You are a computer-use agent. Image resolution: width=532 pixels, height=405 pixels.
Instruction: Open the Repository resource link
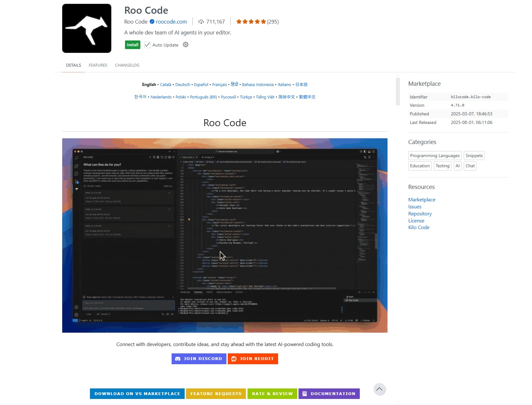420,214
